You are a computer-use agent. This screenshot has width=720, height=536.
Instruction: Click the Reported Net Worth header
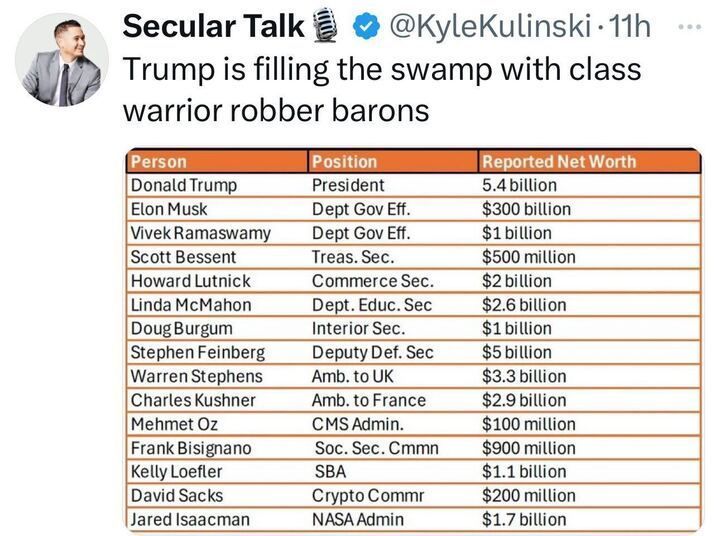[558, 161]
